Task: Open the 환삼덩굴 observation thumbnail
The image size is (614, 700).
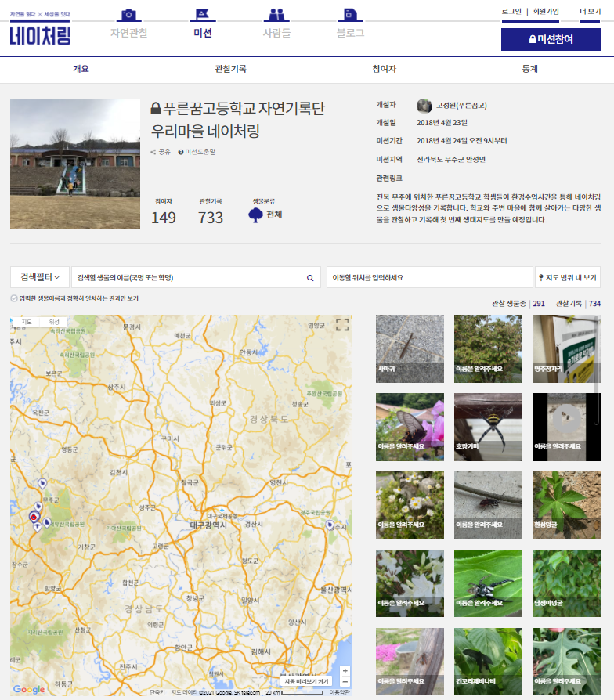Action: (566, 505)
